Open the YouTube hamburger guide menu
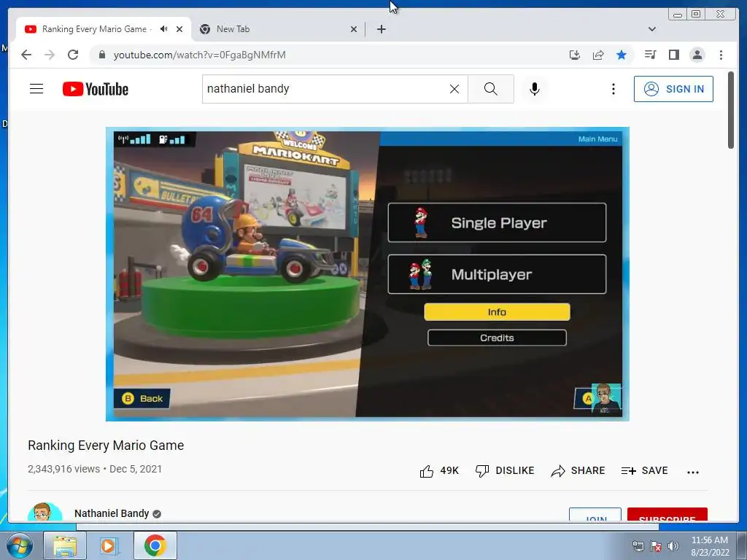The image size is (747, 560). 36,89
